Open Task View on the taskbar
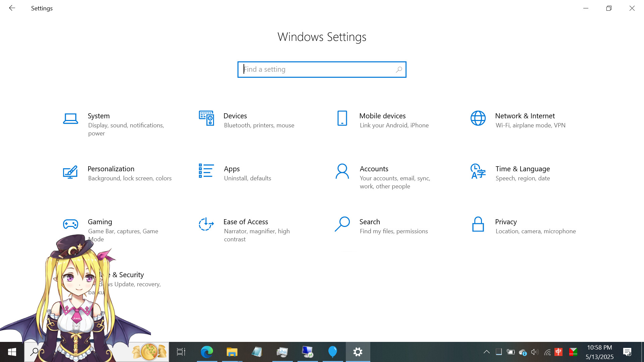The height and width of the screenshot is (362, 644). point(181,352)
